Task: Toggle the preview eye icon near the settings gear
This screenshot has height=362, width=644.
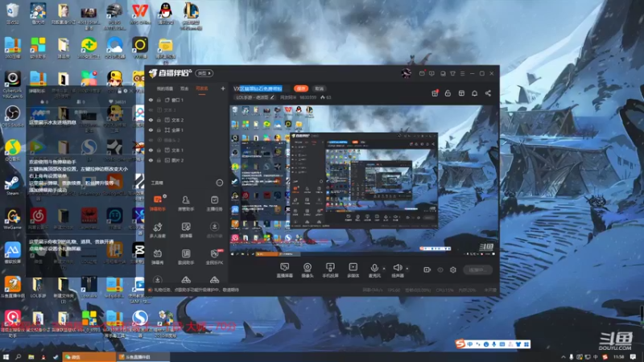Action: pyautogui.click(x=440, y=269)
